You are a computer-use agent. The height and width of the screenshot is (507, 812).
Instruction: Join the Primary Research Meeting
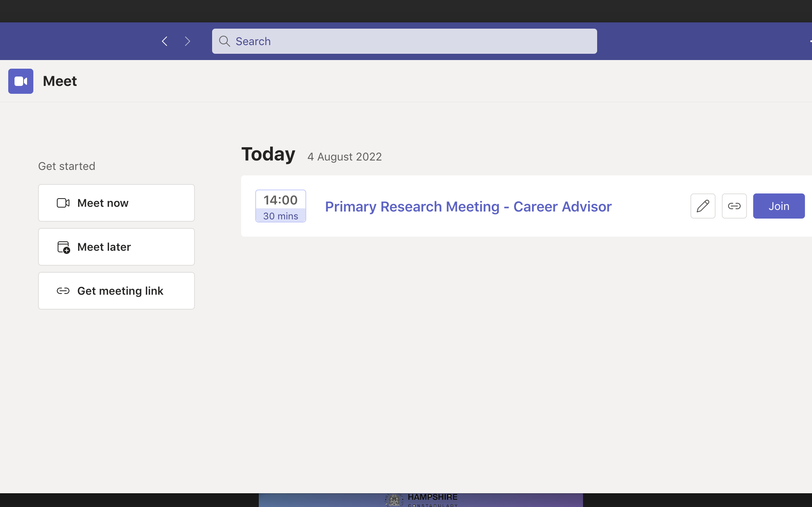(779, 206)
